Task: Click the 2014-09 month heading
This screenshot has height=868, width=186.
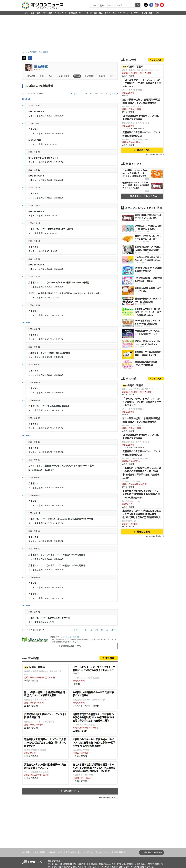Action: 26,322
